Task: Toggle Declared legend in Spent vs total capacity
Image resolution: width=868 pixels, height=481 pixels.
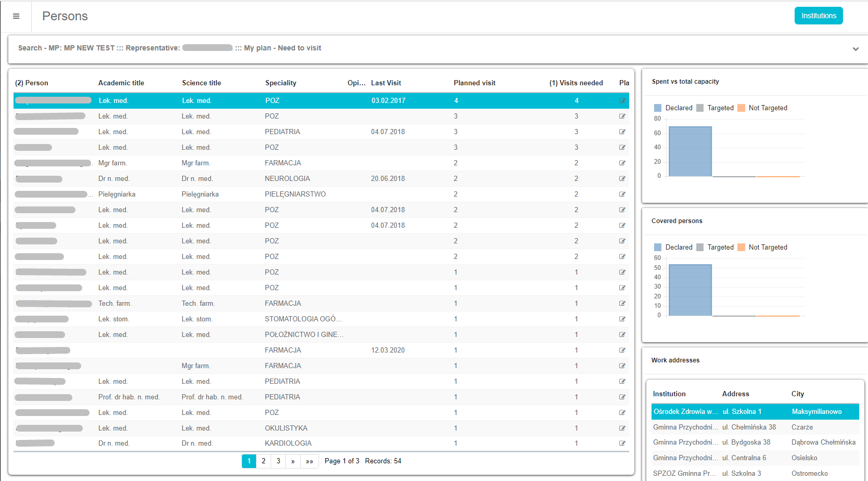Action: 673,108
